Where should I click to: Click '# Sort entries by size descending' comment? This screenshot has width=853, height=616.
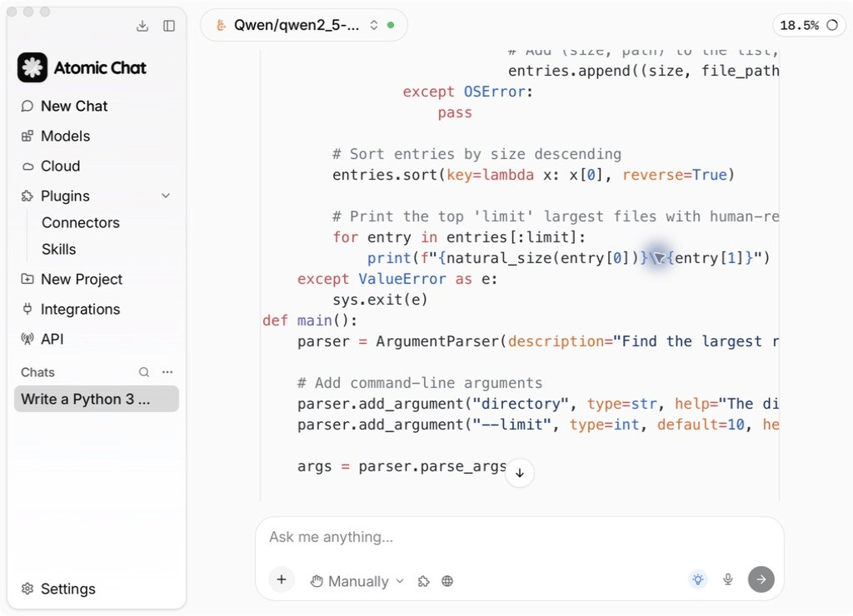click(476, 154)
